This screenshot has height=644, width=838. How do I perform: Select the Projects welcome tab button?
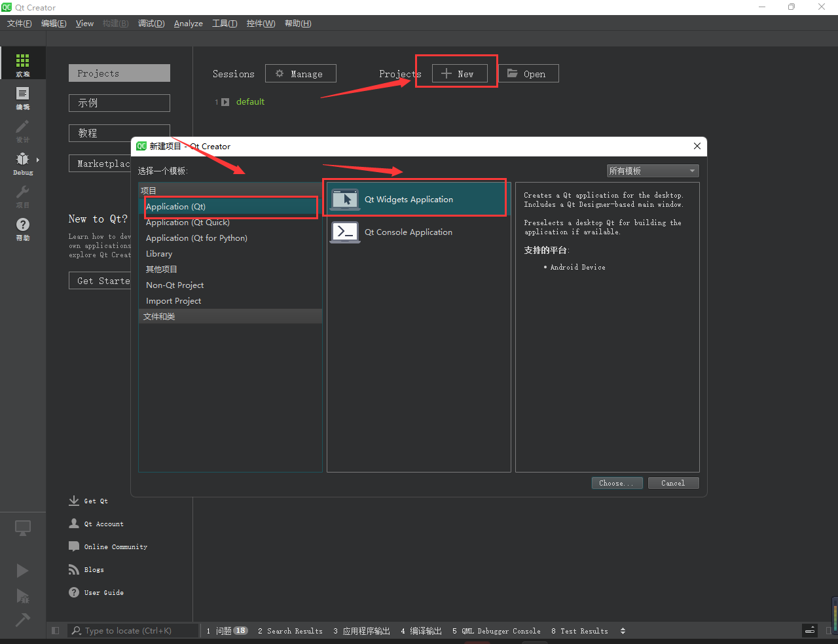119,73
